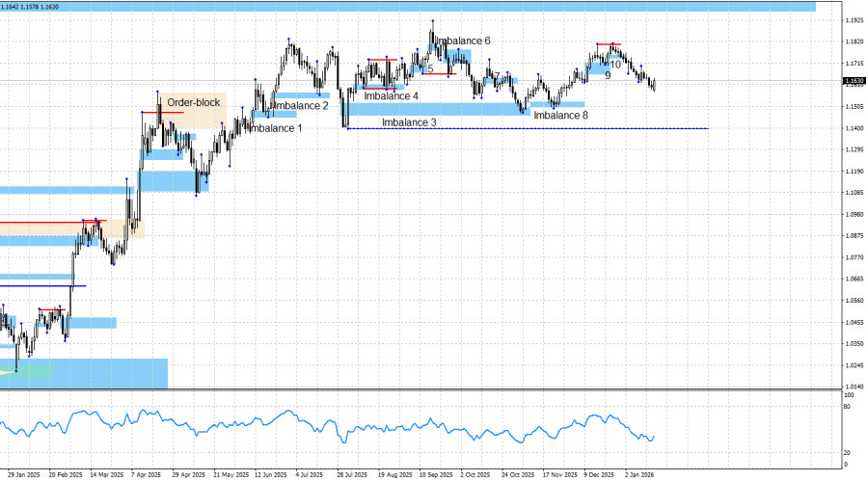Viewport: 868px width, 482px height.
Task: Select the Imbalance 1 label
Action: click(x=275, y=128)
